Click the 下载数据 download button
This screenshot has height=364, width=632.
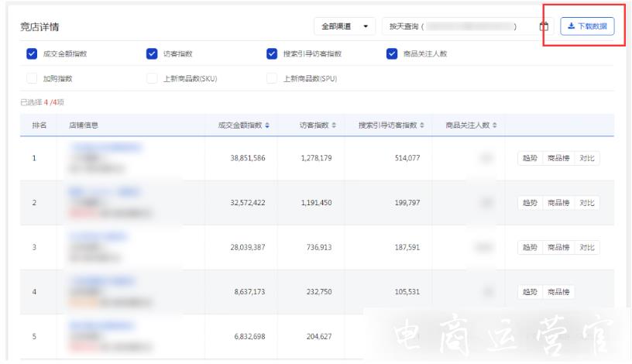tap(587, 27)
